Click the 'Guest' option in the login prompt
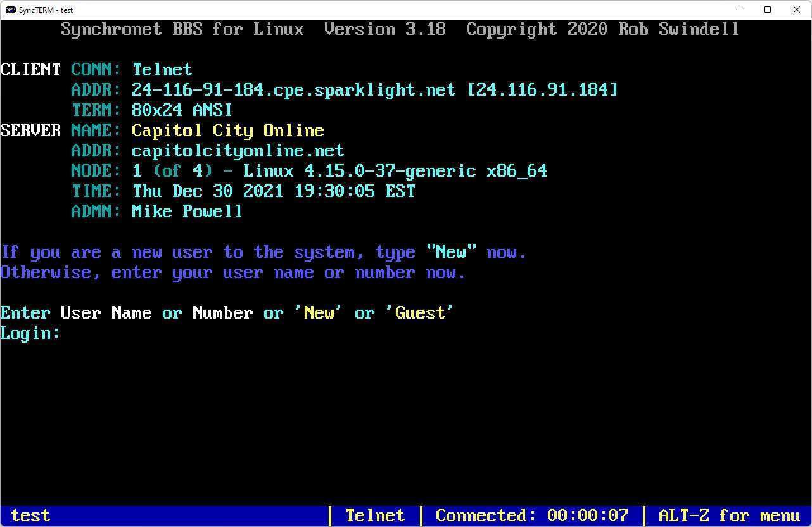 (x=421, y=313)
